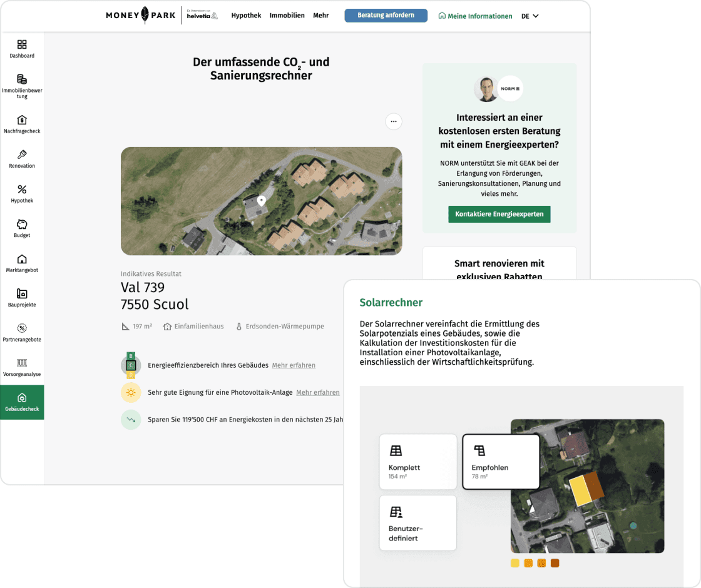Click the Beratung anfordern button
The height and width of the screenshot is (588, 701).
coord(386,16)
